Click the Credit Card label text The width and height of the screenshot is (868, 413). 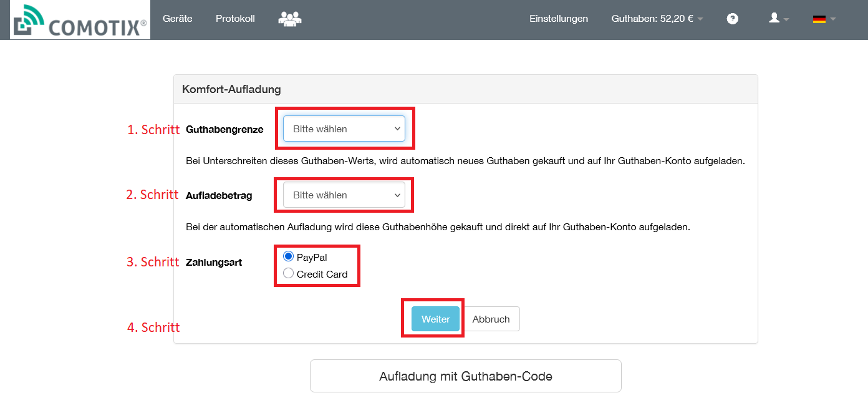[322, 274]
